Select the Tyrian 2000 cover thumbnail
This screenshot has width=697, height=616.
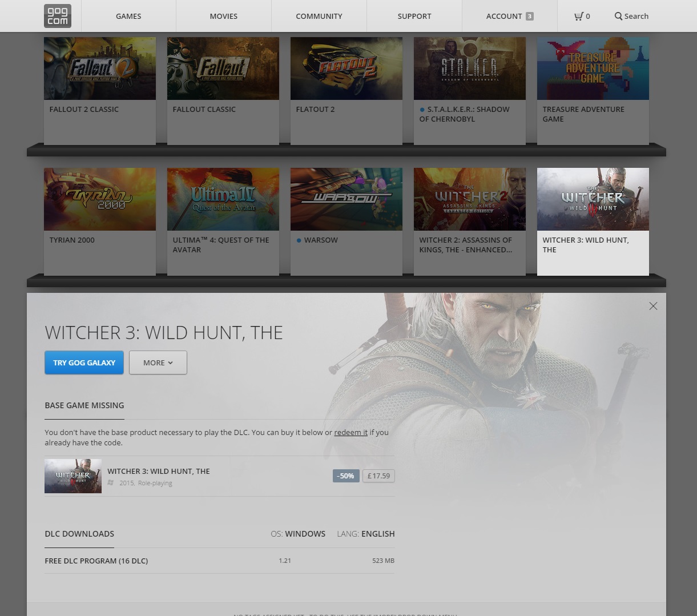pyautogui.click(x=100, y=199)
